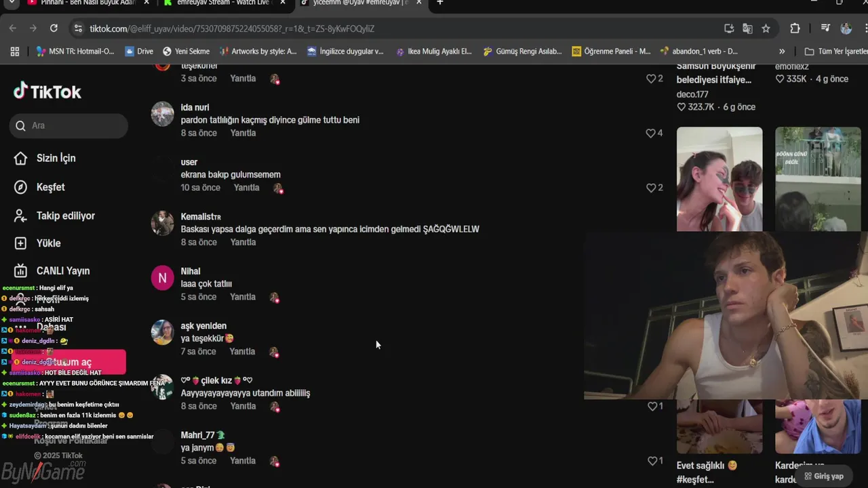Click the Mahri_77 username
Viewport: 868px width, 488px height.
coord(203,435)
